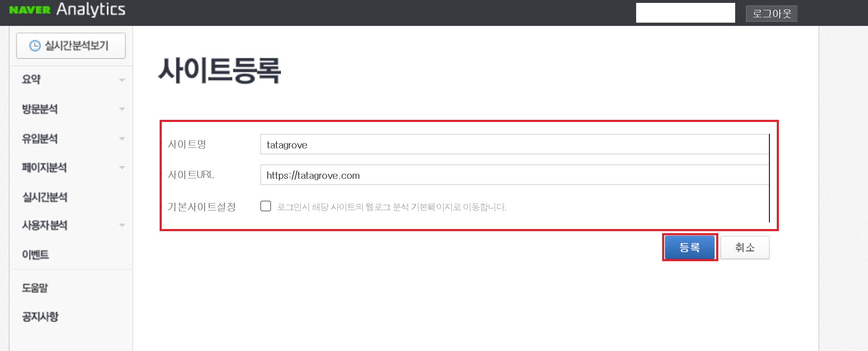The image size is (868, 351).
Task: Open 실시간분석보기 real-time analysis button
Action: (x=71, y=46)
